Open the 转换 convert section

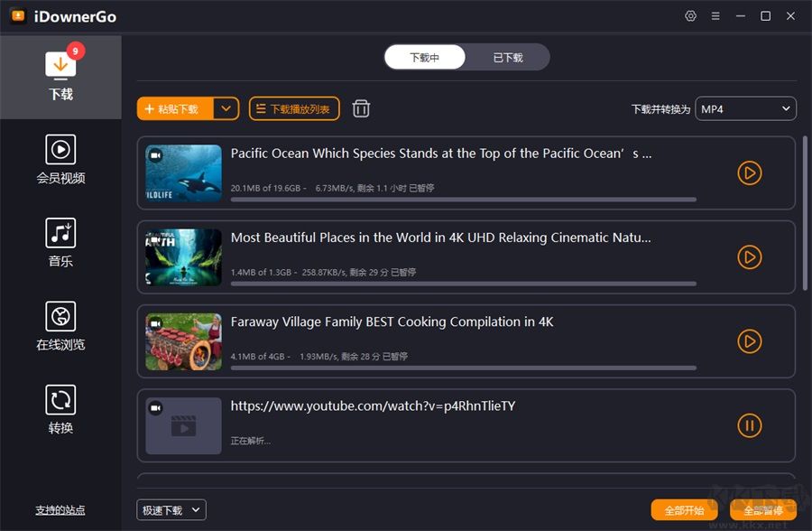pyautogui.click(x=60, y=410)
